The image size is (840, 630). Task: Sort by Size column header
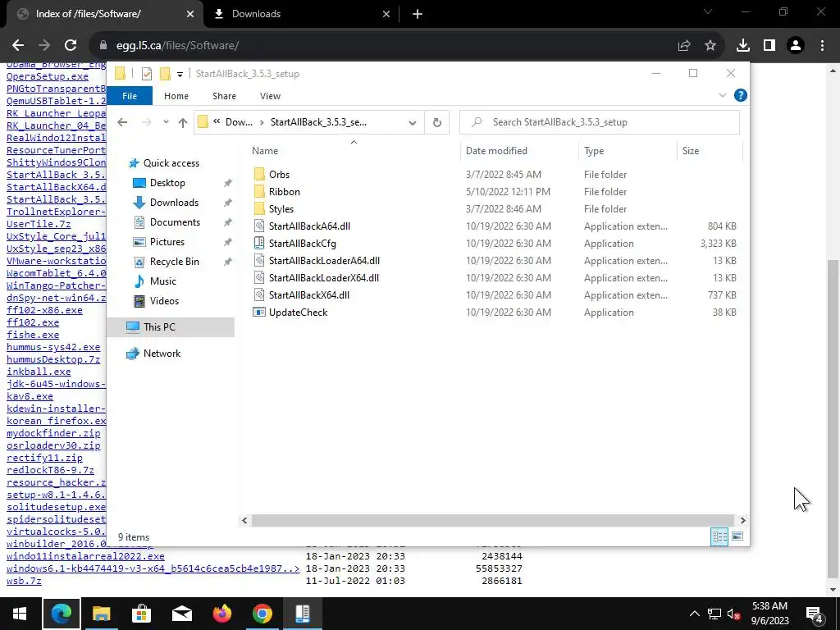[x=710, y=151]
